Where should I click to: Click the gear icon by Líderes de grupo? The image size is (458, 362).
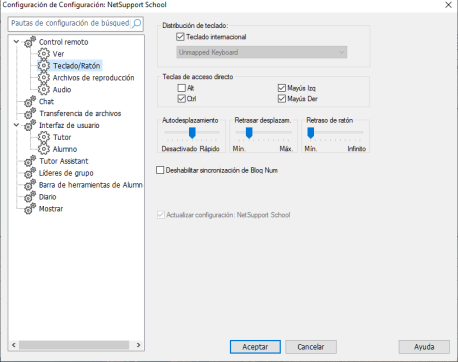click(x=30, y=173)
